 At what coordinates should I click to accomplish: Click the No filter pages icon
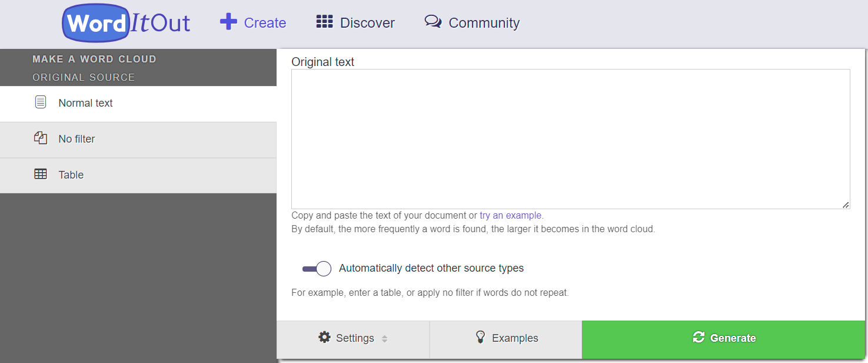(40, 138)
